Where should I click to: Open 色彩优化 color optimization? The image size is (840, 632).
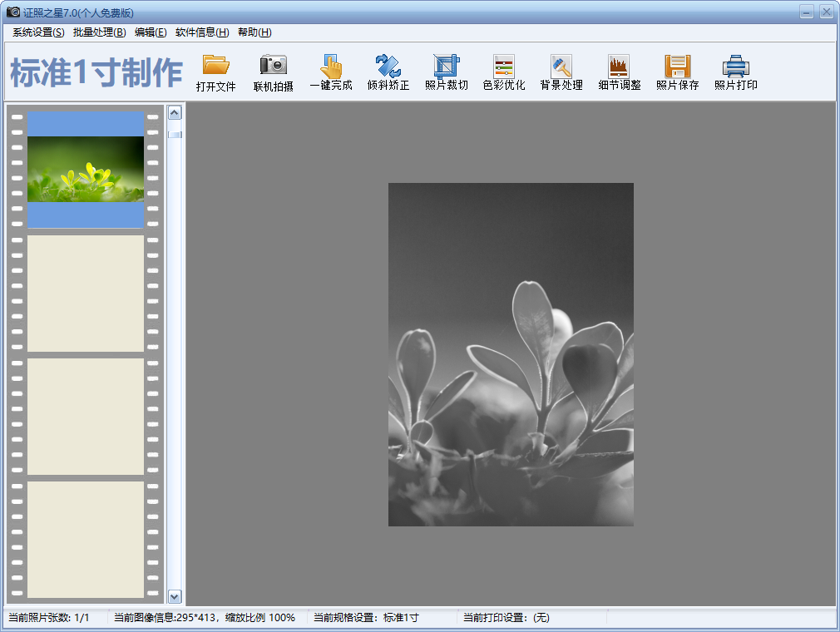point(504,73)
